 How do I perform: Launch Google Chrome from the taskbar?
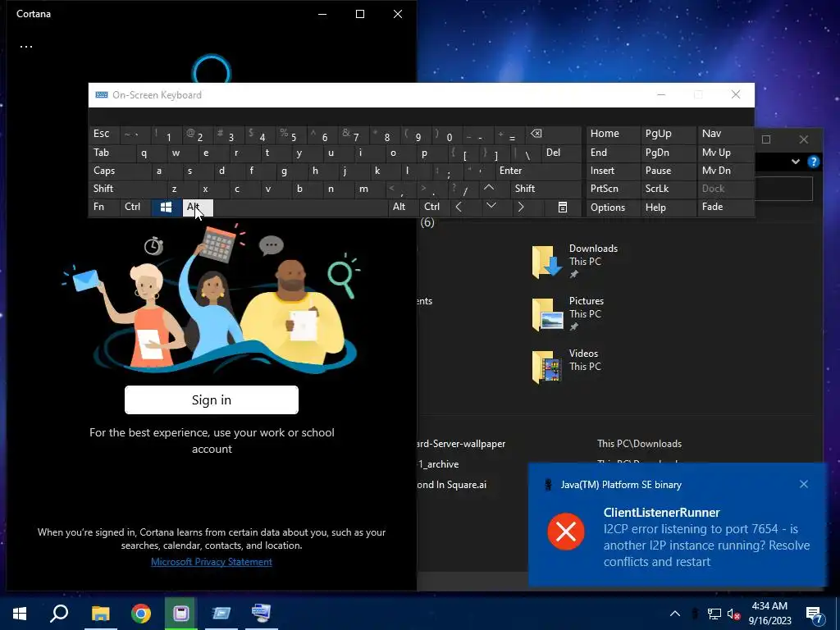tap(141, 614)
